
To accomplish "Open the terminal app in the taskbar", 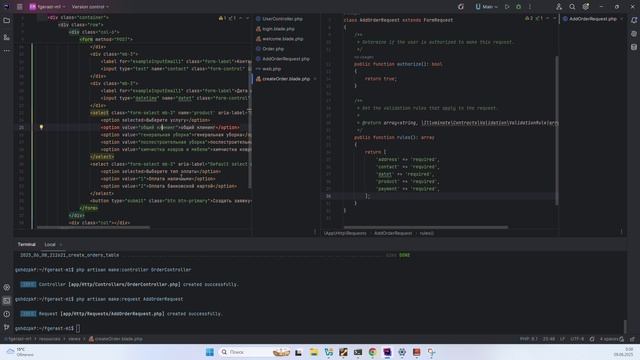I will tap(358, 352).
